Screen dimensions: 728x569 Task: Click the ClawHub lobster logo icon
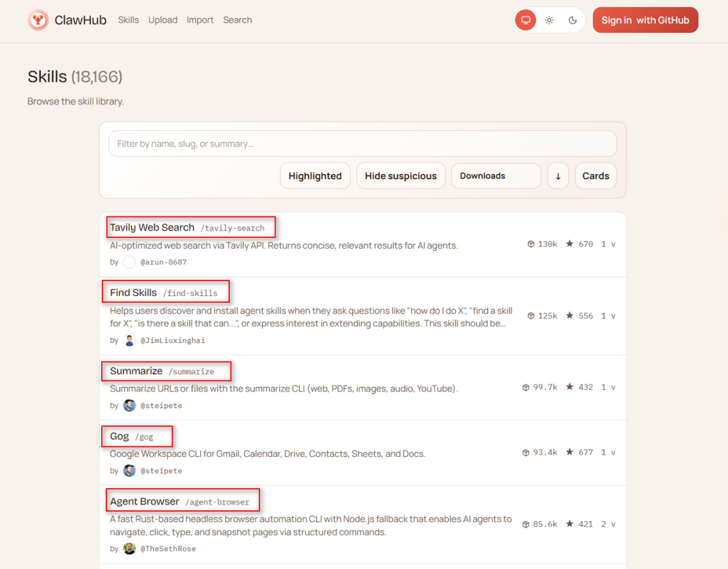click(x=38, y=20)
